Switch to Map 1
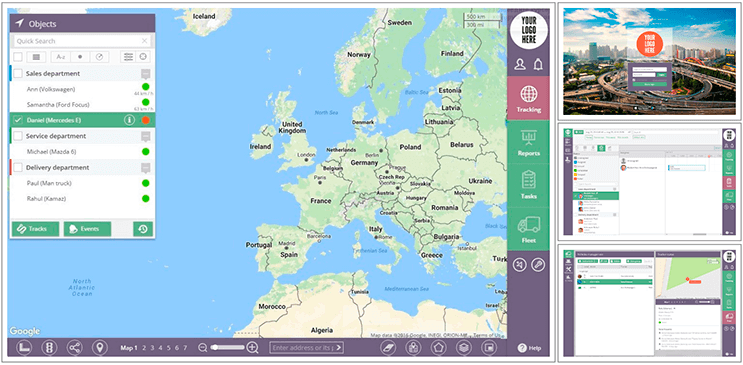The height and width of the screenshot is (365, 743). click(x=128, y=348)
